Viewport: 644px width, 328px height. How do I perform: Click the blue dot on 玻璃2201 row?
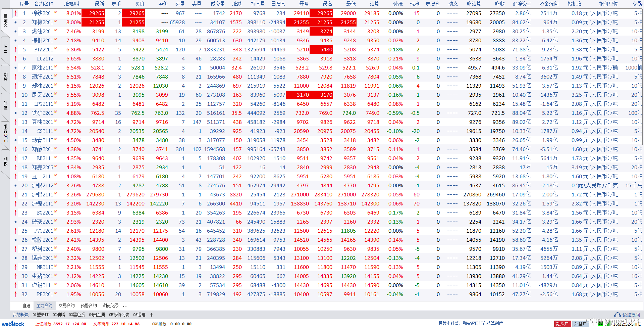pos(15,222)
